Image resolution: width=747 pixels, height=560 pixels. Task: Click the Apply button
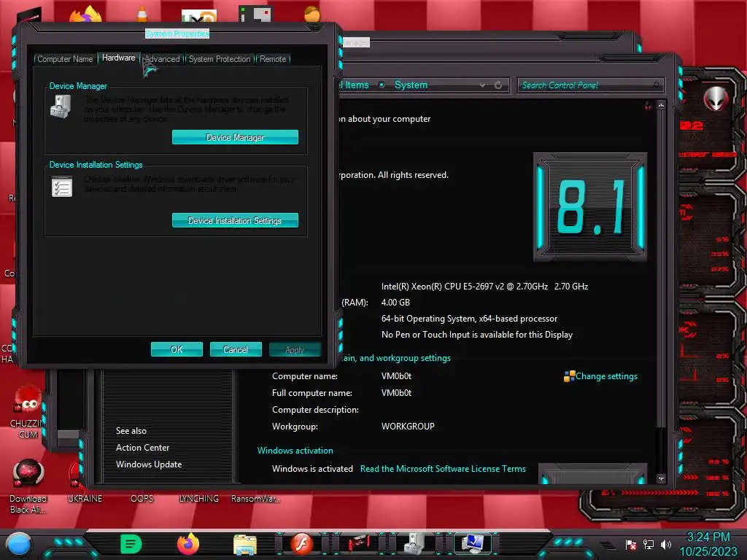pos(295,349)
